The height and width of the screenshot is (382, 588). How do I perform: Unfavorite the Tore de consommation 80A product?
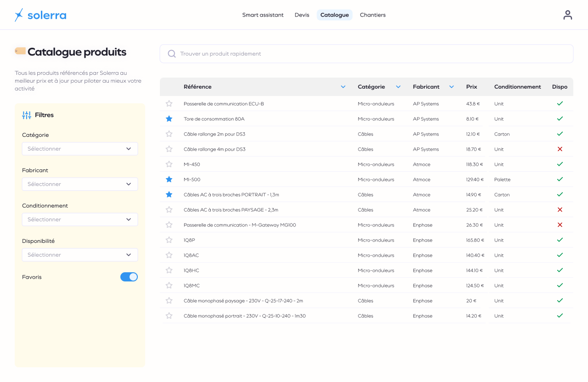click(169, 119)
